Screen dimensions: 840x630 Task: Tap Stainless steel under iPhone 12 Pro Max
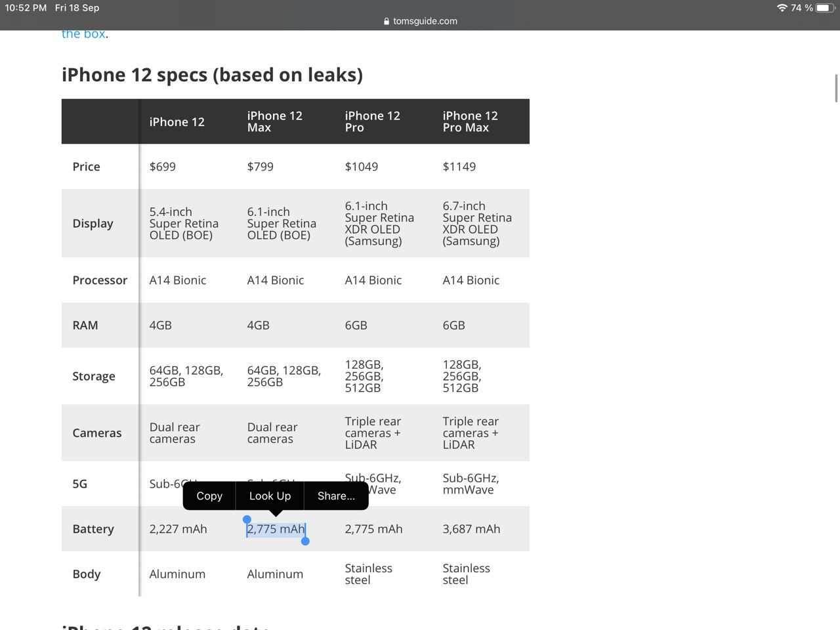coord(467,574)
